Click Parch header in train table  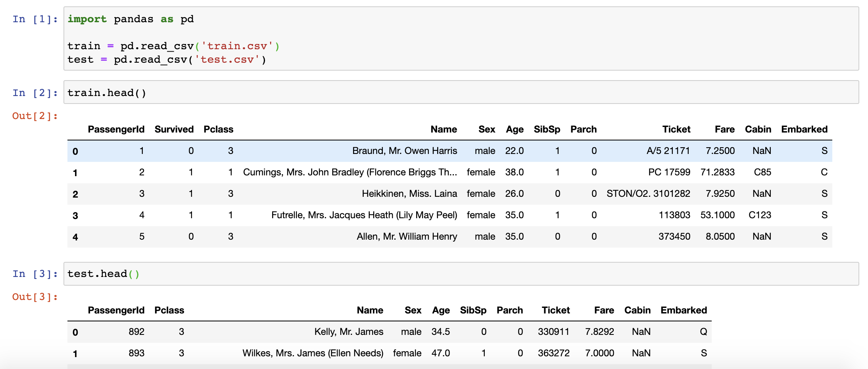point(584,129)
